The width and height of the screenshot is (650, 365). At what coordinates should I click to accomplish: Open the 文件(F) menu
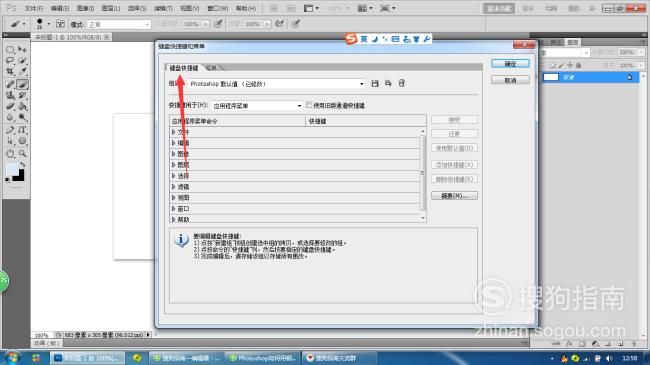[x=34, y=8]
